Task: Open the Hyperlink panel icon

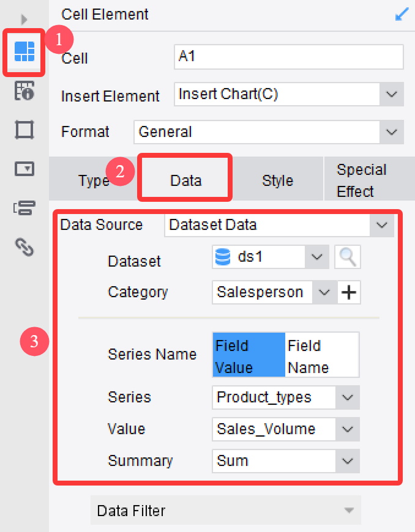Action: (x=24, y=247)
